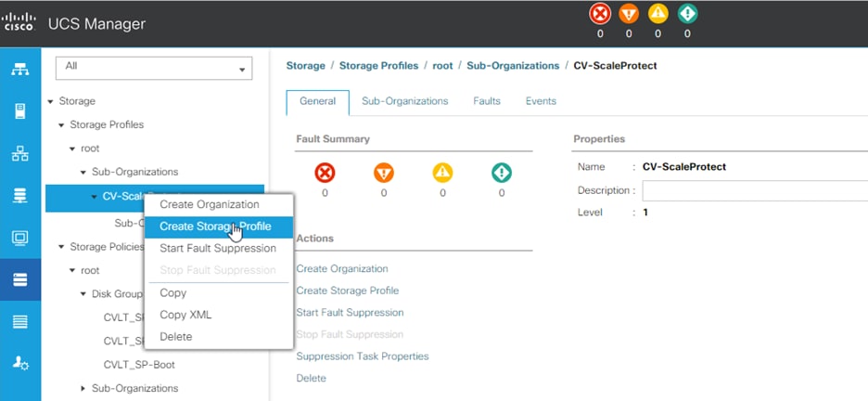Switch to the Faults tab

487,101
